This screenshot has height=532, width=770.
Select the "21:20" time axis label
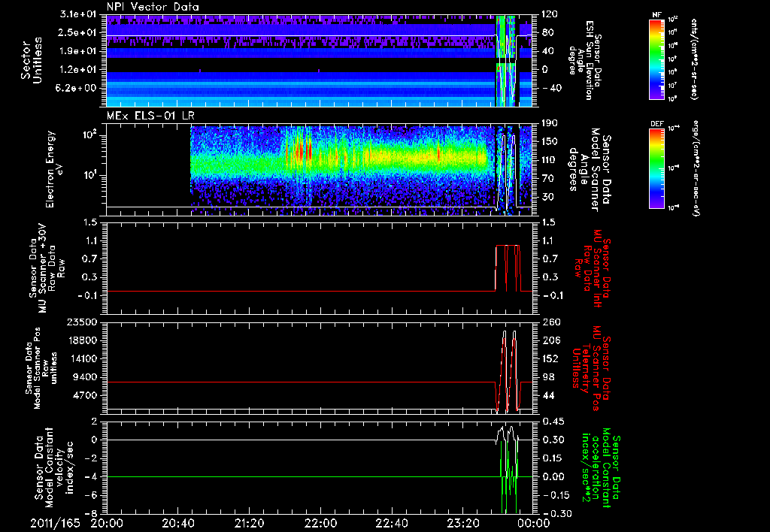[x=250, y=523]
